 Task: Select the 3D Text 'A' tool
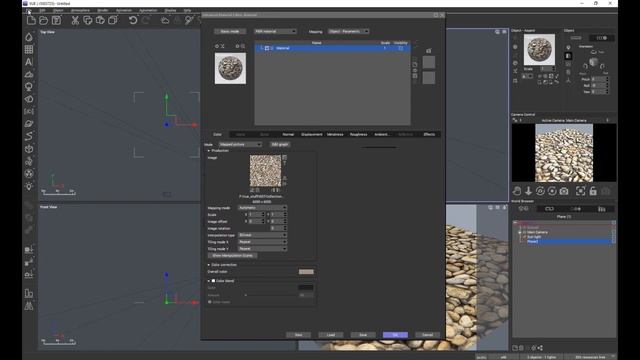[x=29, y=62]
